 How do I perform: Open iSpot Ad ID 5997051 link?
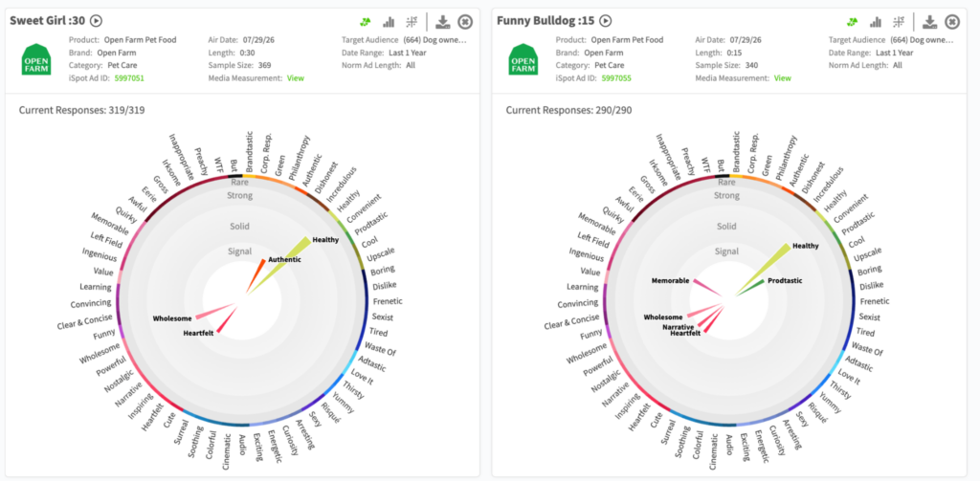pyautogui.click(x=129, y=78)
